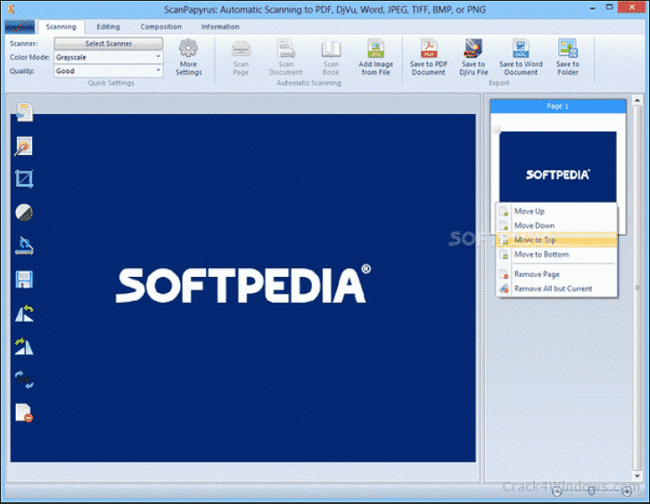The width and height of the screenshot is (650, 504).
Task: Open the Quality Good dropdown
Action: tap(108, 71)
